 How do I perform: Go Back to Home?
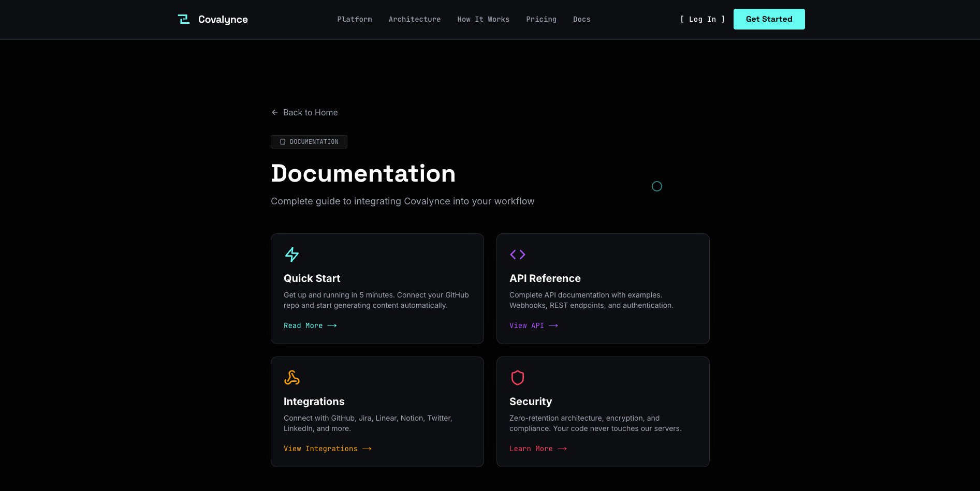[304, 112]
